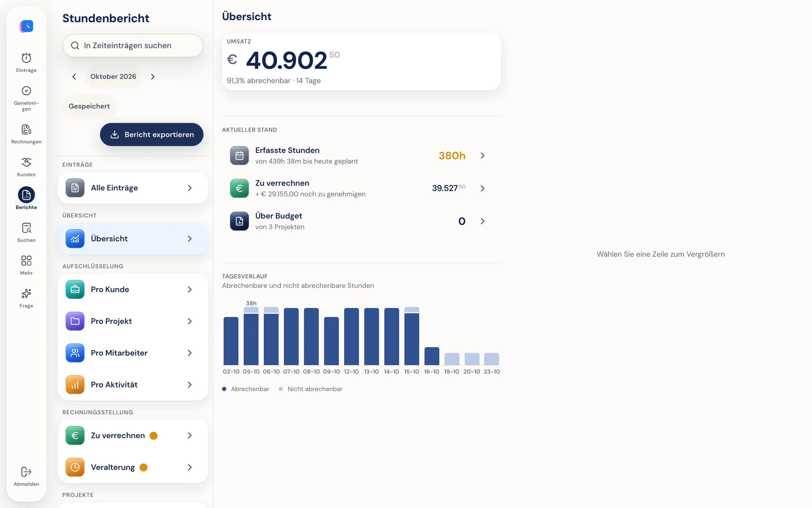The width and height of the screenshot is (812, 508).
Task: Open Alle Einträge chevron
Action: click(190, 188)
